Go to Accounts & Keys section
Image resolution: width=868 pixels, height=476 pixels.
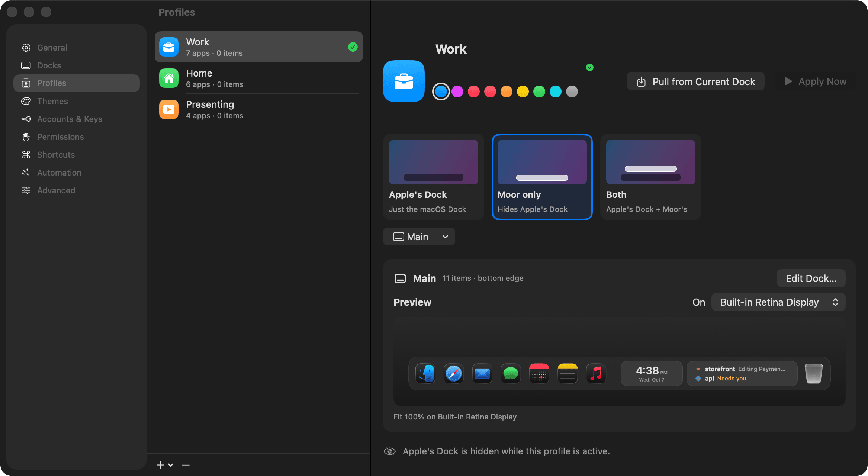tap(77, 119)
